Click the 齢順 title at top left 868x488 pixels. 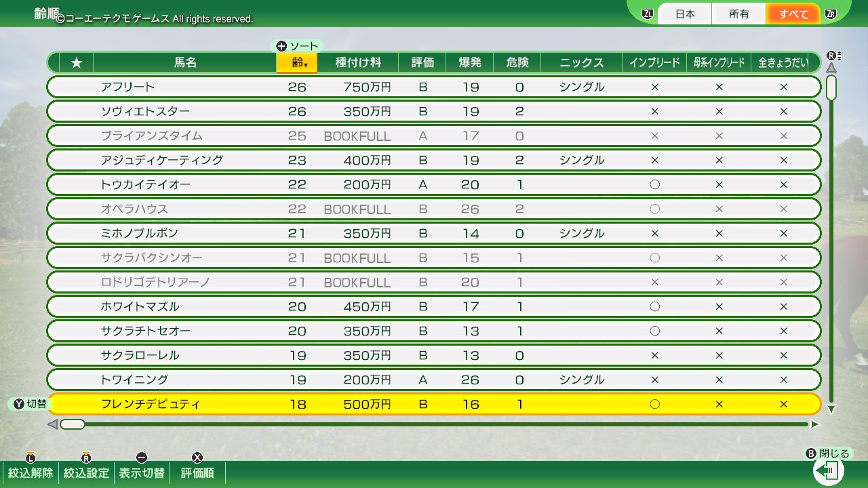click(46, 13)
